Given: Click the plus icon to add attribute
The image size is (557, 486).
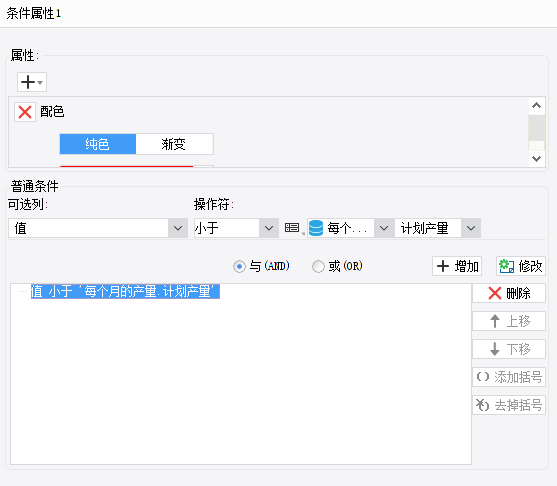Looking at the screenshot, I should coord(32,82).
